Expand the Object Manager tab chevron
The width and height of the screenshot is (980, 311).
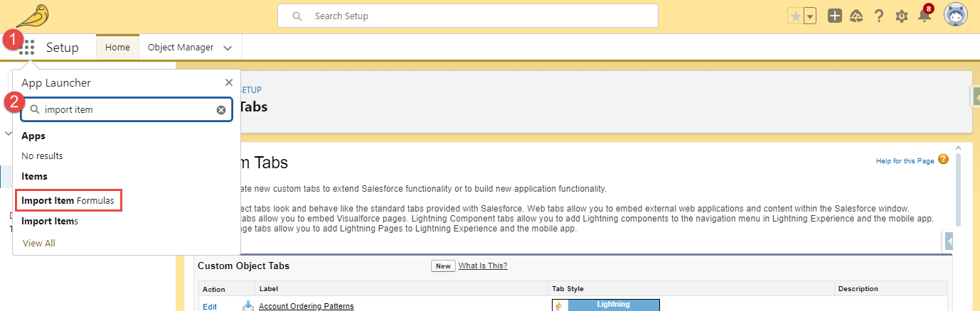(x=228, y=48)
